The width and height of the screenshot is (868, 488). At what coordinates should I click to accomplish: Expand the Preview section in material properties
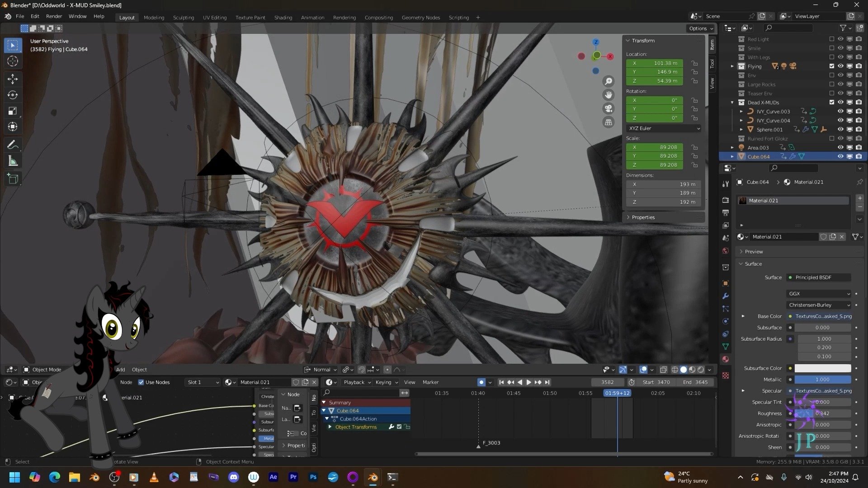[799, 252]
